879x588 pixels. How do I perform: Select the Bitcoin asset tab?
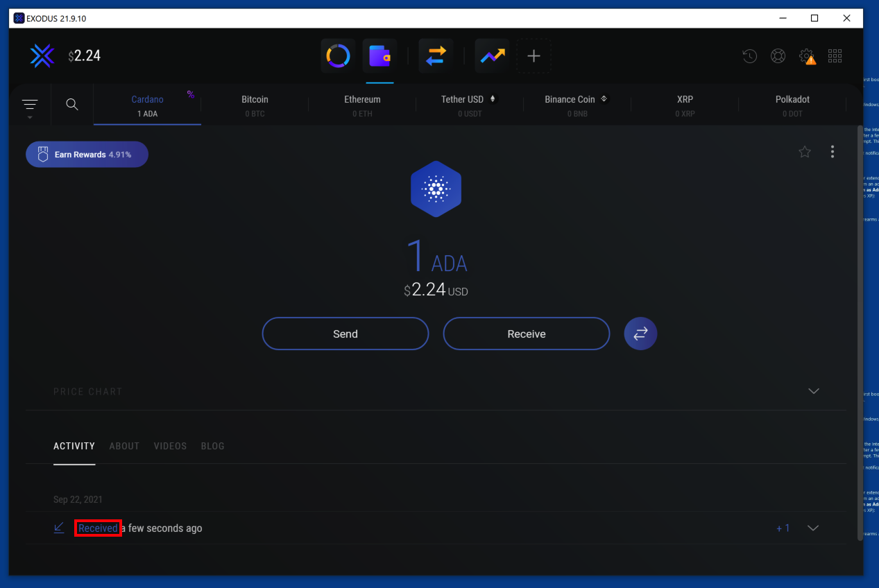click(255, 105)
